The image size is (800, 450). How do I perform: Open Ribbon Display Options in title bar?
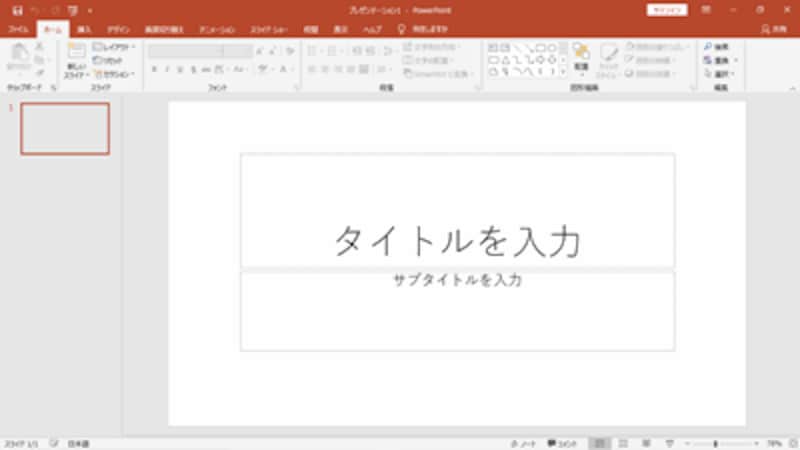pyautogui.click(x=706, y=10)
